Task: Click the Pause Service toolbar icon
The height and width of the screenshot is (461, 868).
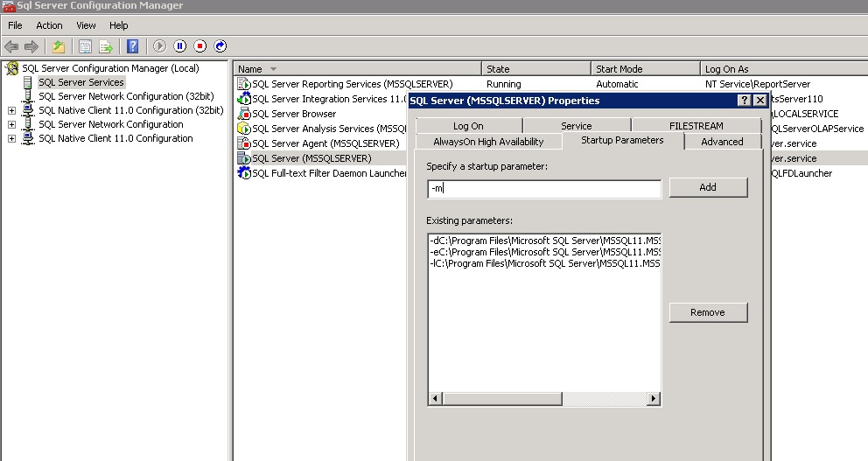Action: point(180,46)
